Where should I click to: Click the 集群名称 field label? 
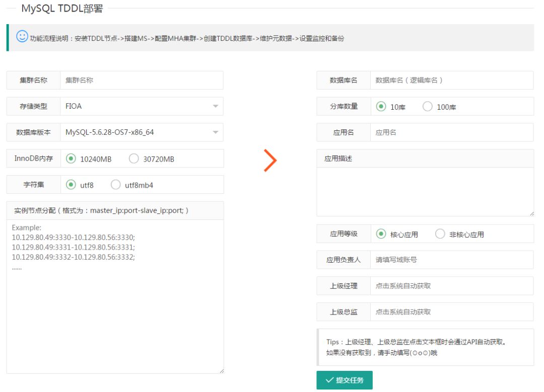tap(33, 80)
